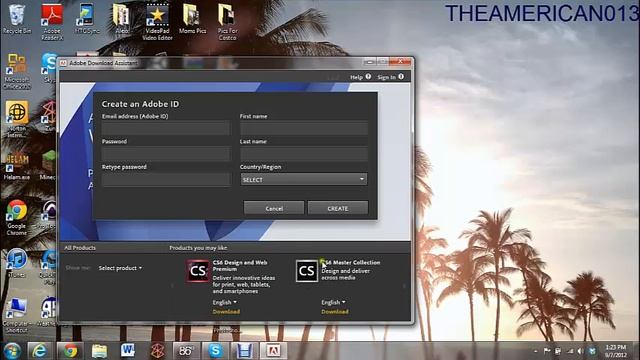Click the CS6 Design and Web Premium title

(240, 266)
